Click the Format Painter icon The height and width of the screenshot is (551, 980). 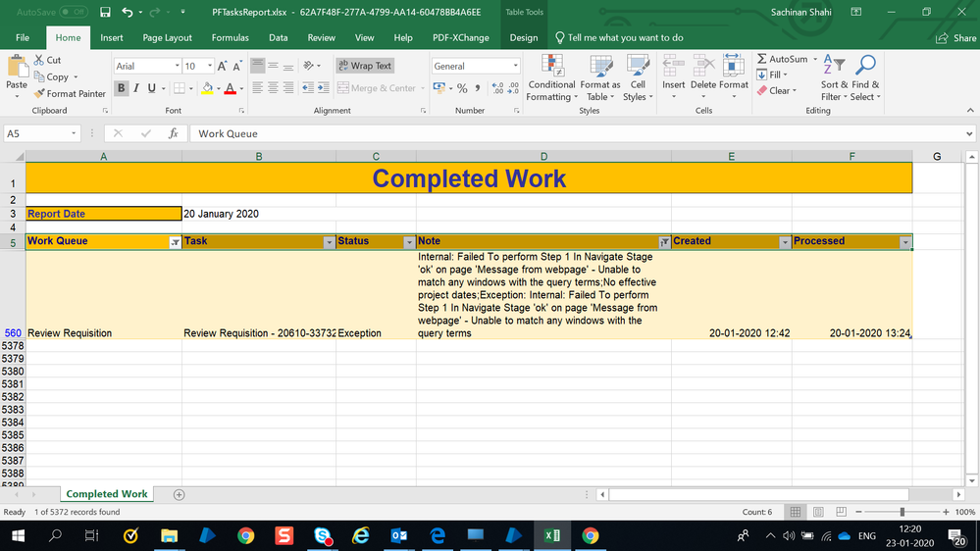[39, 94]
